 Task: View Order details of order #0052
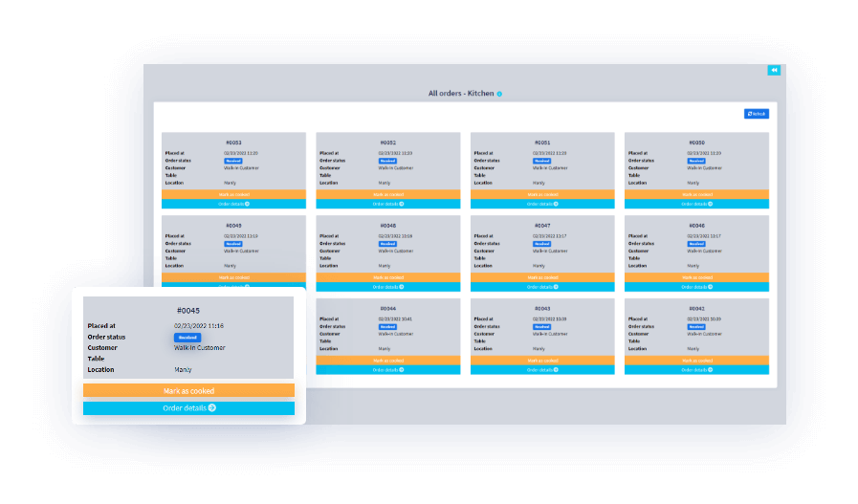pyautogui.click(x=387, y=204)
